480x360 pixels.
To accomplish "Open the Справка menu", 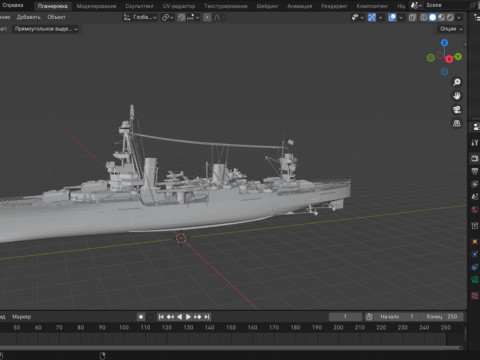I will (x=13, y=5).
